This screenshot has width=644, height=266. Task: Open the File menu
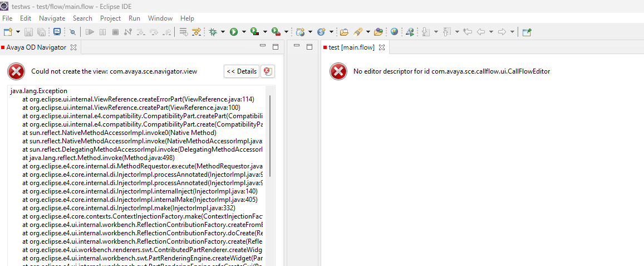coord(7,18)
